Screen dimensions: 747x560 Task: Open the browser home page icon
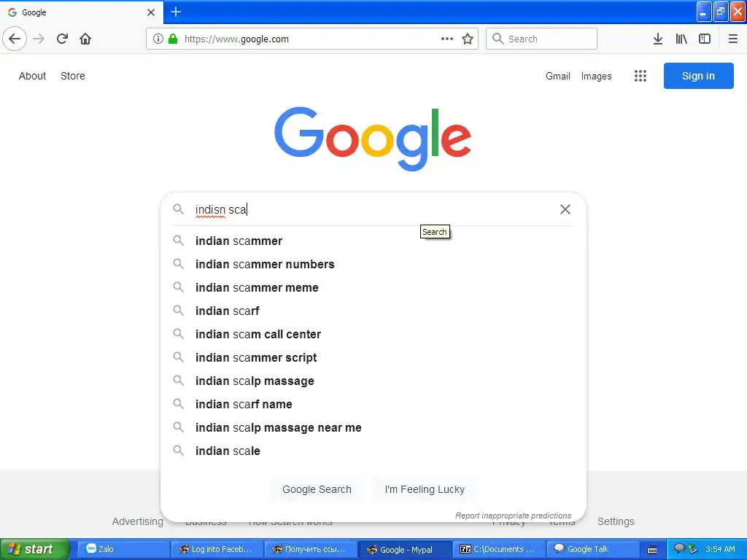[x=85, y=39]
